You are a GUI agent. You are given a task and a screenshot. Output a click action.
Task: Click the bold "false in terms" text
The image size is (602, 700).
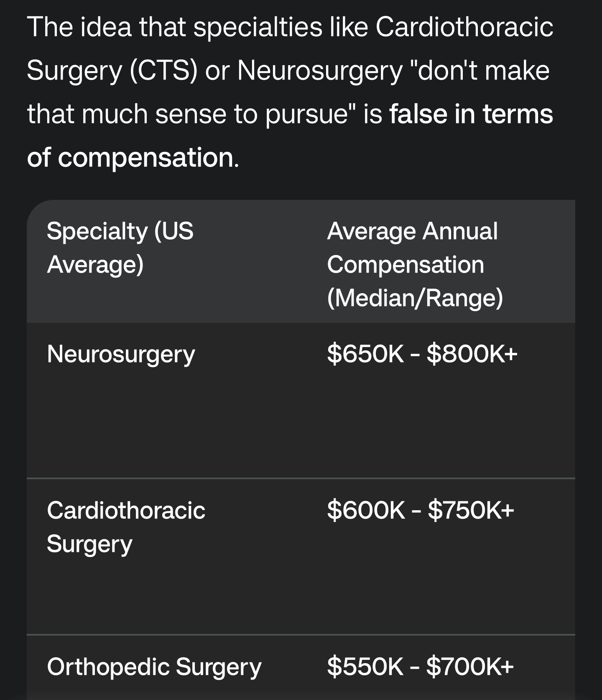coord(471,114)
